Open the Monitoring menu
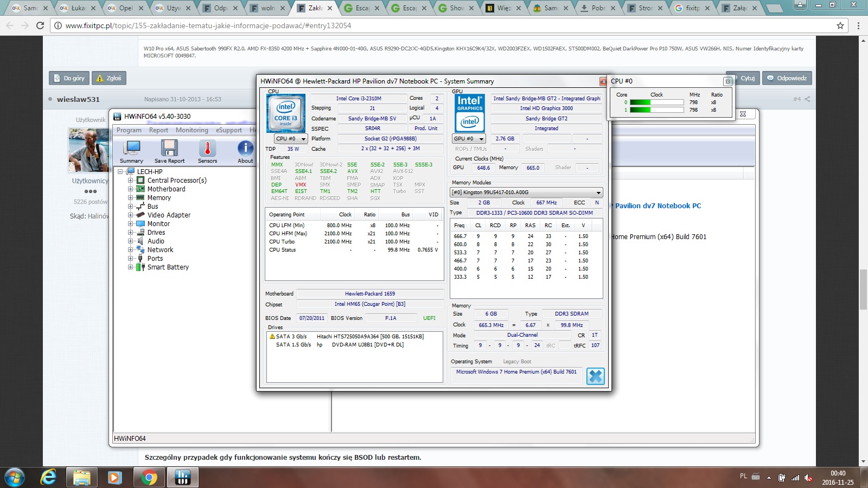 tap(192, 130)
